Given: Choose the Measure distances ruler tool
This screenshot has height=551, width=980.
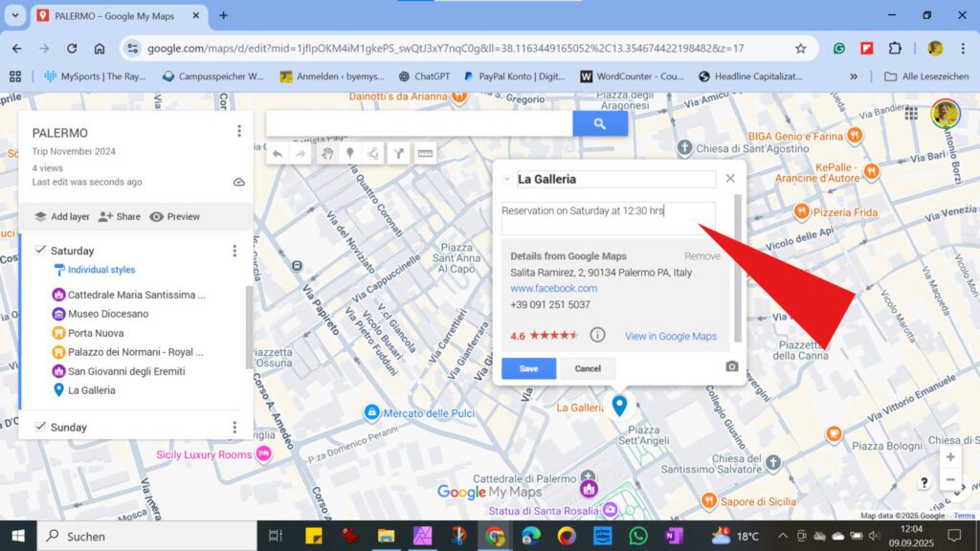Looking at the screenshot, I should [425, 153].
